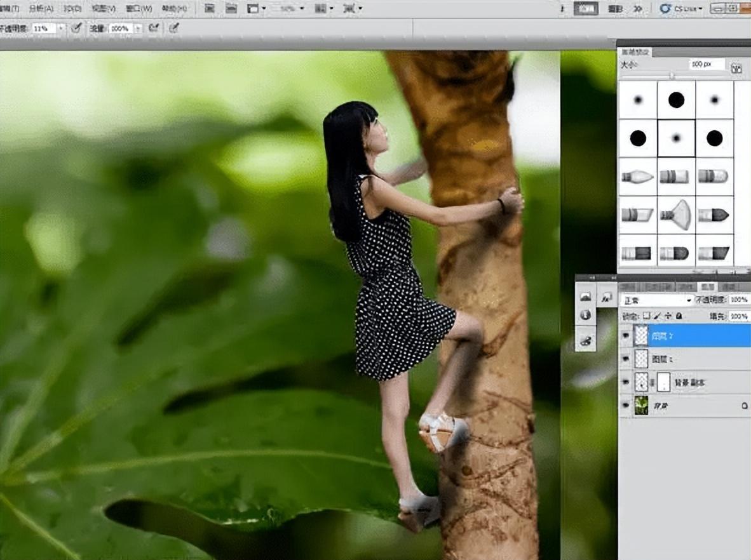
Task: Select the 背景 副本 layer name
Action: [x=689, y=382]
